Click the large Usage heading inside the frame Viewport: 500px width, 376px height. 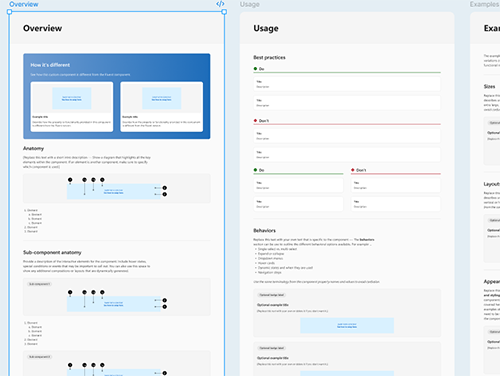266,28
